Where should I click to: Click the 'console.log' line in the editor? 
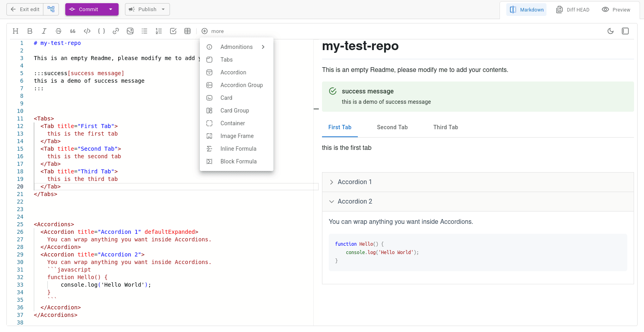tap(106, 285)
